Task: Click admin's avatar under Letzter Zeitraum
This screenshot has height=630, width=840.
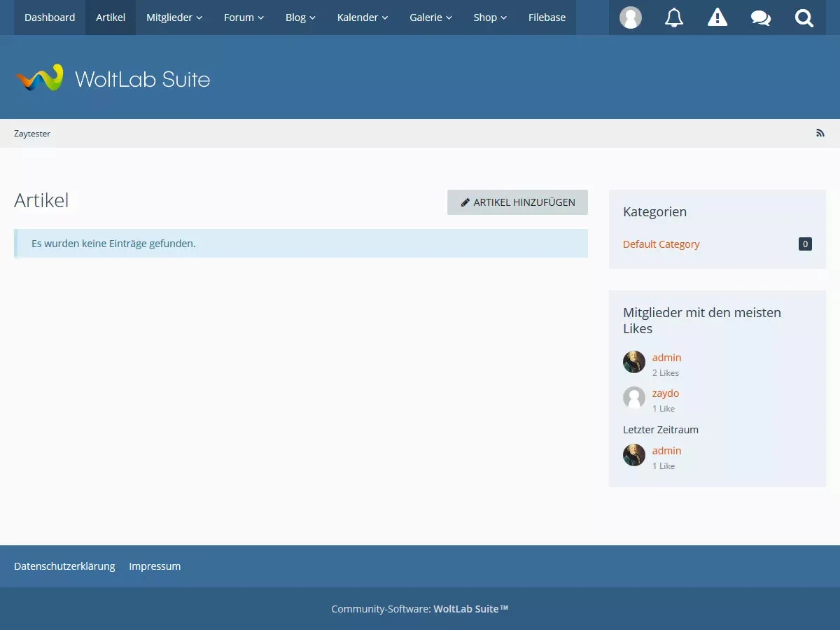Action: pos(634,455)
